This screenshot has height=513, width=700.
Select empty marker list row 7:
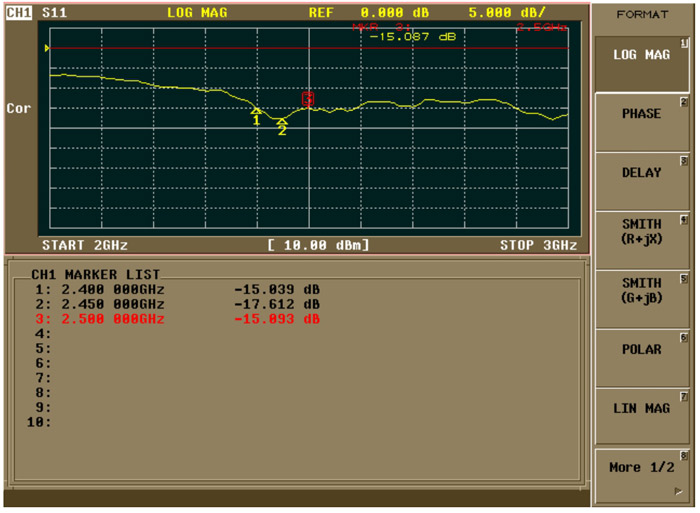tap(43, 378)
